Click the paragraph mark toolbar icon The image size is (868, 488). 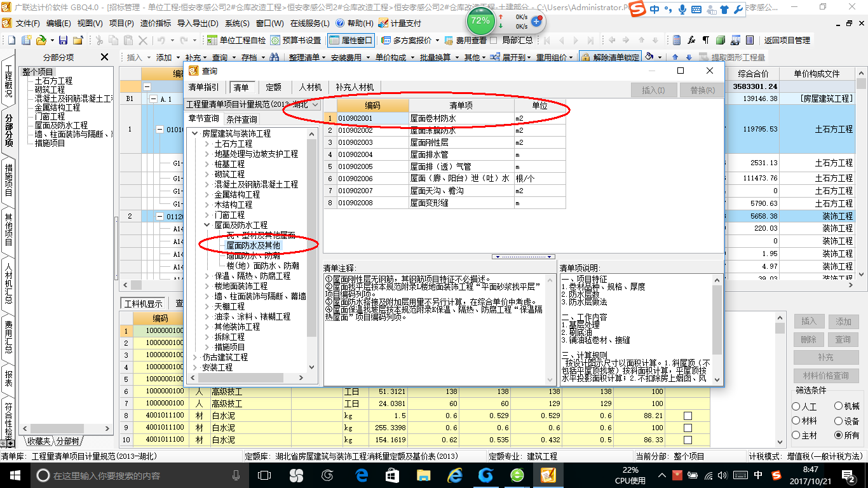point(705,40)
